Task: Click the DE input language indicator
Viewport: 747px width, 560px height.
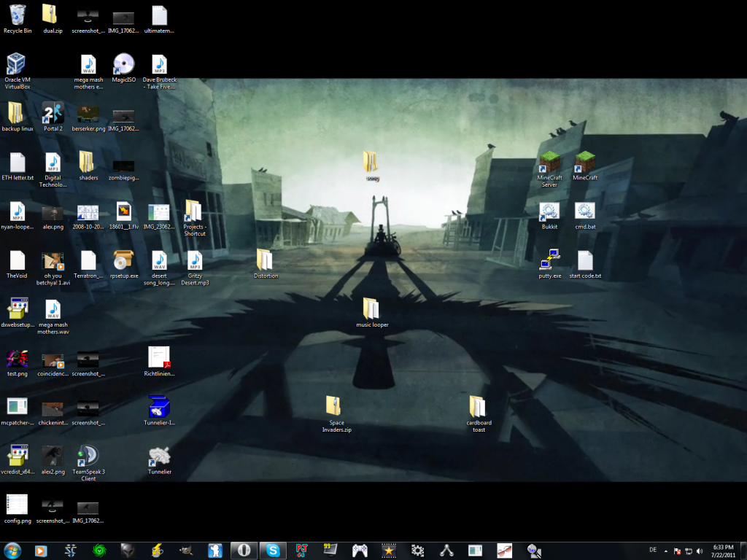Action: coord(653,550)
